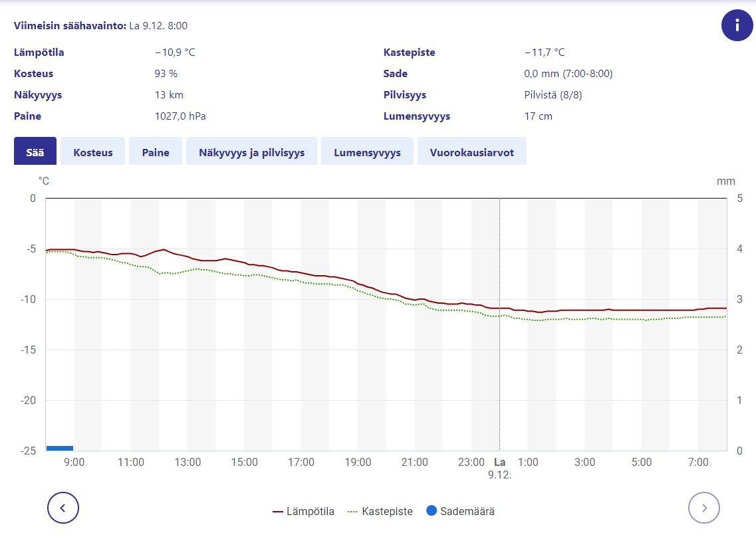Switch to the Kosteus tab
Image resolution: width=756 pixels, height=539 pixels.
(x=93, y=152)
